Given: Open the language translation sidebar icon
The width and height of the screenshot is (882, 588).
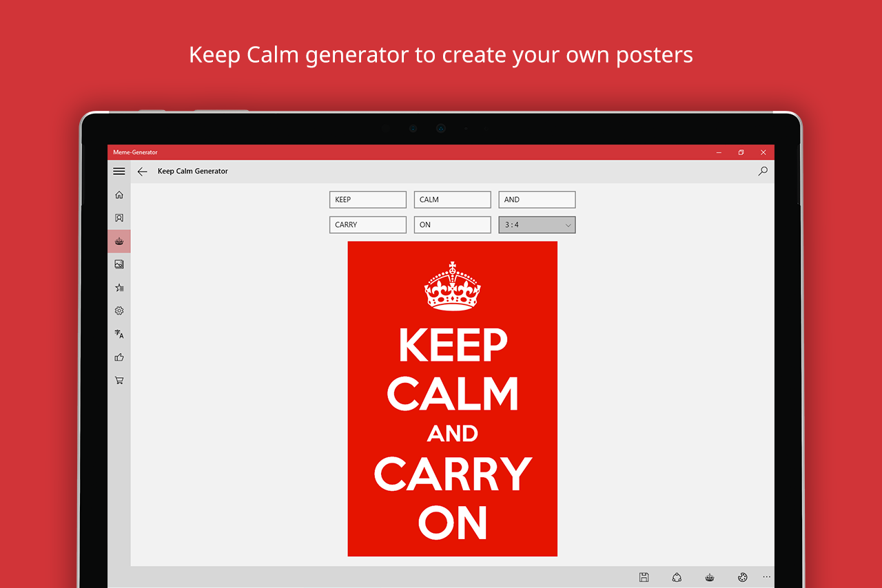Looking at the screenshot, I should point(119,334).
